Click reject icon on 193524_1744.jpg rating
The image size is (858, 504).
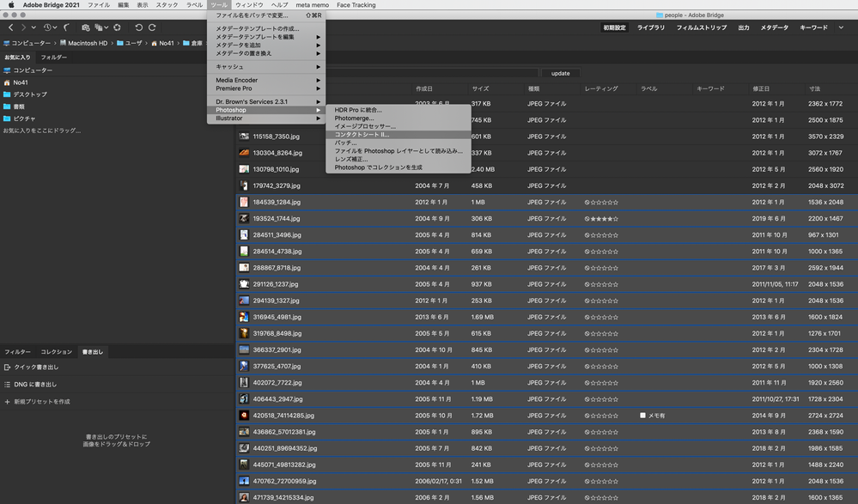[x=587, y=219]
